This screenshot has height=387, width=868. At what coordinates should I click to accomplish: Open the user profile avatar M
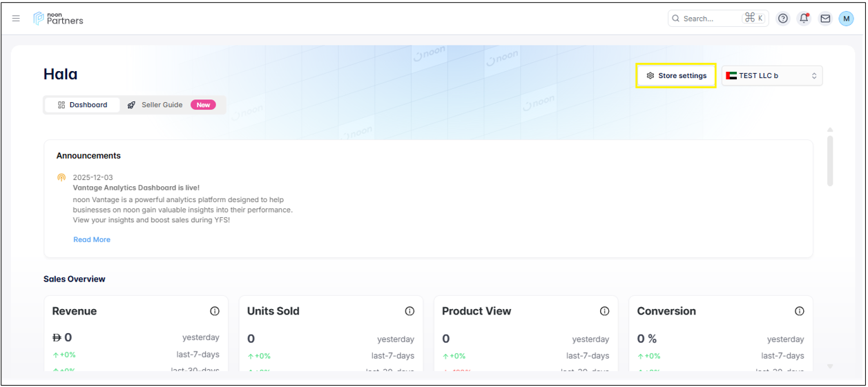pyautogui.click(x=846, y=19)
